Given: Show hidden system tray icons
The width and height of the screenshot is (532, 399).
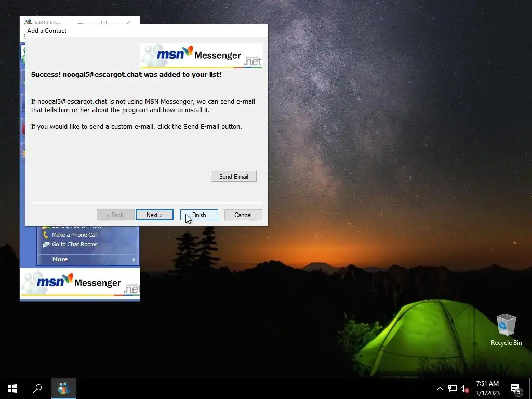Looking at the screenshot, I should point(440,389).
